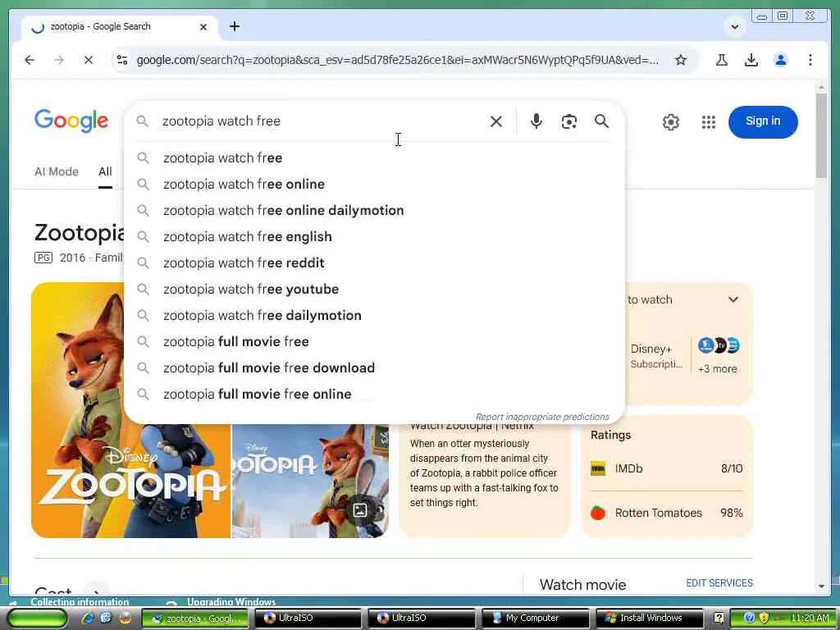The height and width of the screenshot is (630, 840).
Task: Click the page vertical scrollbar thumb
Action: pyautogui.click(x=821, y=135)
